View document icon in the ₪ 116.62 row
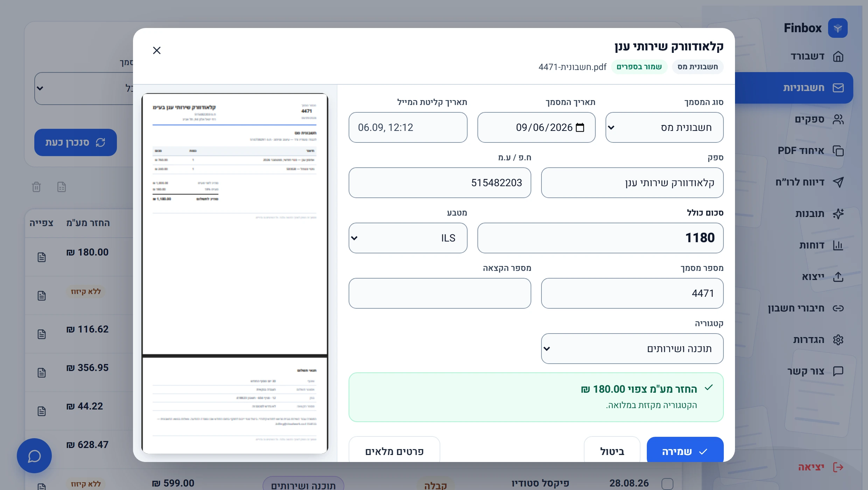Viewport: 868px width, 490px height. click(42, 334)
